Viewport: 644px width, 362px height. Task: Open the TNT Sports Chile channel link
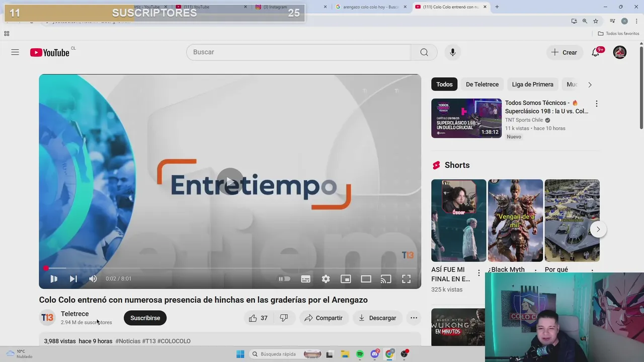pyautogui.click(x=524, y=120)
